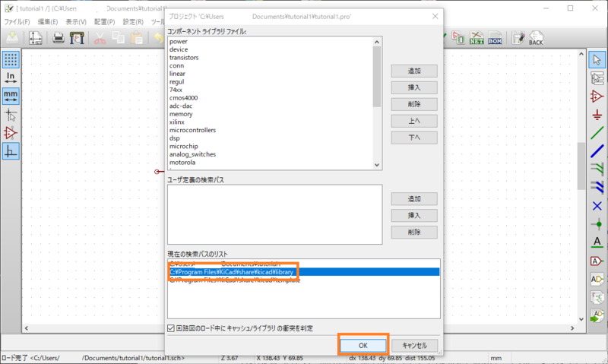Switch units to millimeters
This screenshot has width=608, height=364.
(11, 97)
